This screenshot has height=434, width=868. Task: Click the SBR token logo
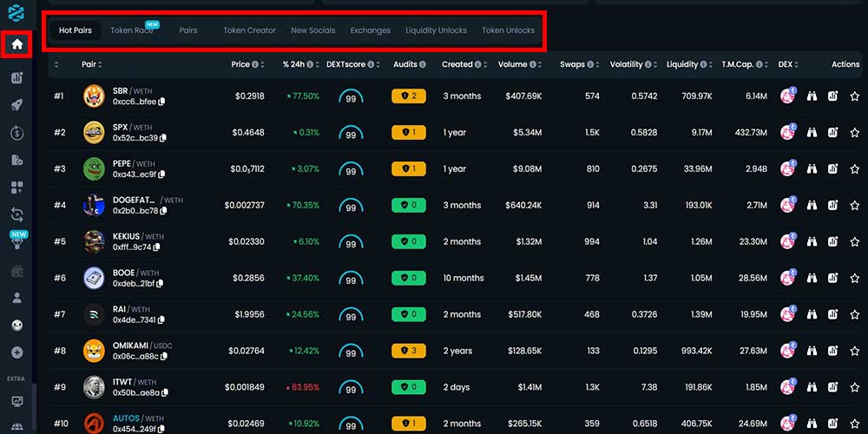click(x=94, y=96)
